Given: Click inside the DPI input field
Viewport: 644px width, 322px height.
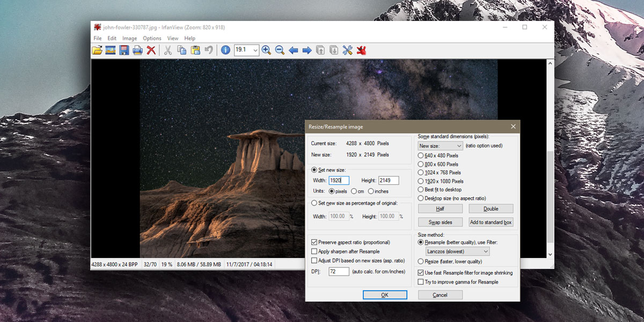Looking at the screenshot, I should [x=339, y=272].
